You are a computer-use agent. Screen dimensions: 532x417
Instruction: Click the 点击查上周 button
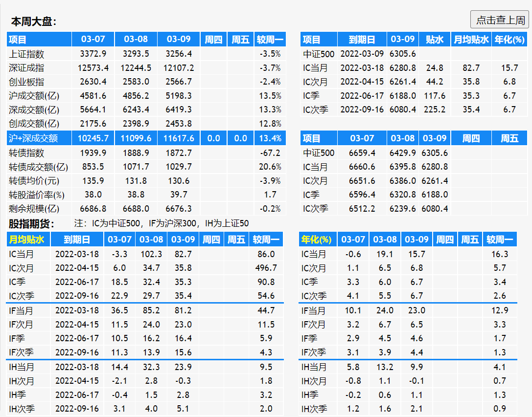(499, 20)
